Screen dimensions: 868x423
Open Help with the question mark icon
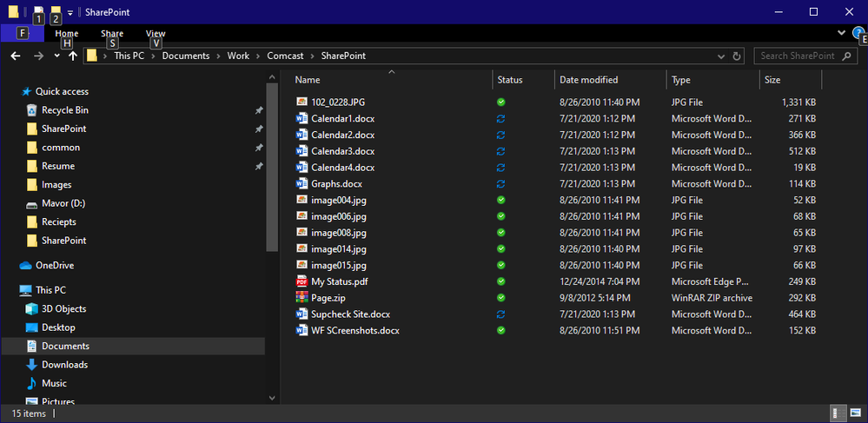tap(858, 33)
